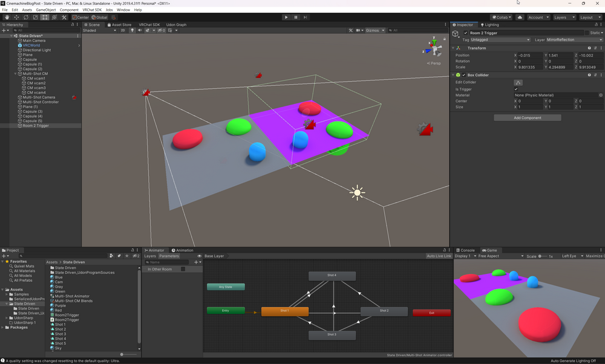Click the Play button
The width and height of the screenshot is (605, 364).
pyautogui.click(x=286, y=17)
